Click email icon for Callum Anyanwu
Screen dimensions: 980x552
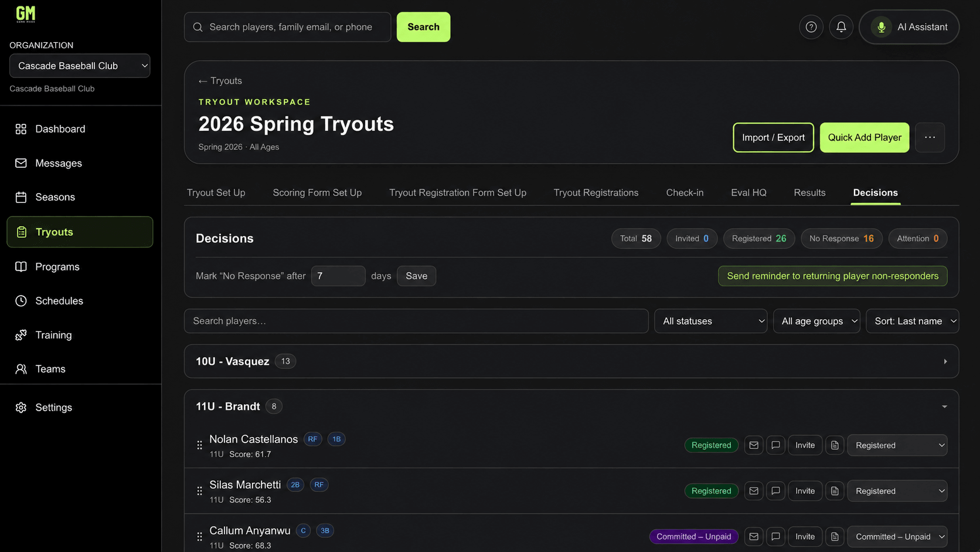(x=754, y=537)
